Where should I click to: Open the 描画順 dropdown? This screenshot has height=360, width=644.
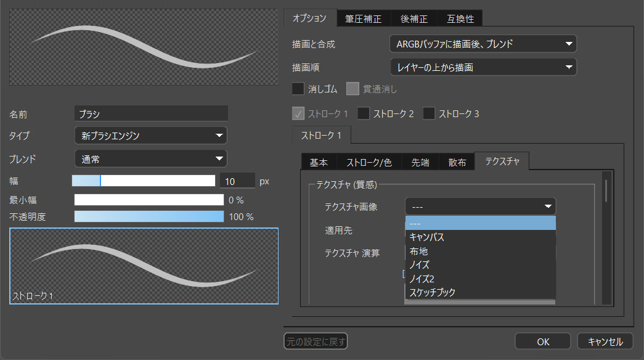[483, 67]
